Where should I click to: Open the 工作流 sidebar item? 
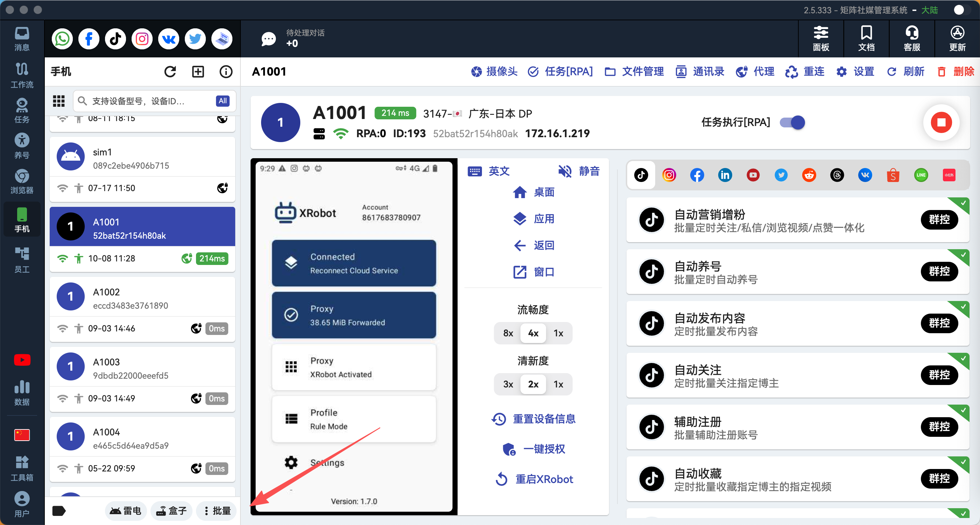click(22, 75)
